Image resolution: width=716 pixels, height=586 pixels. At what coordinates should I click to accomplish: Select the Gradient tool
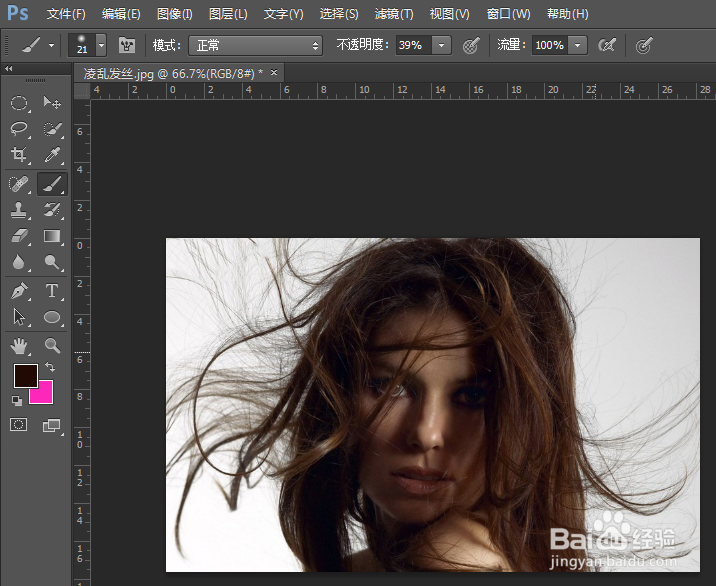coord(52,236)
